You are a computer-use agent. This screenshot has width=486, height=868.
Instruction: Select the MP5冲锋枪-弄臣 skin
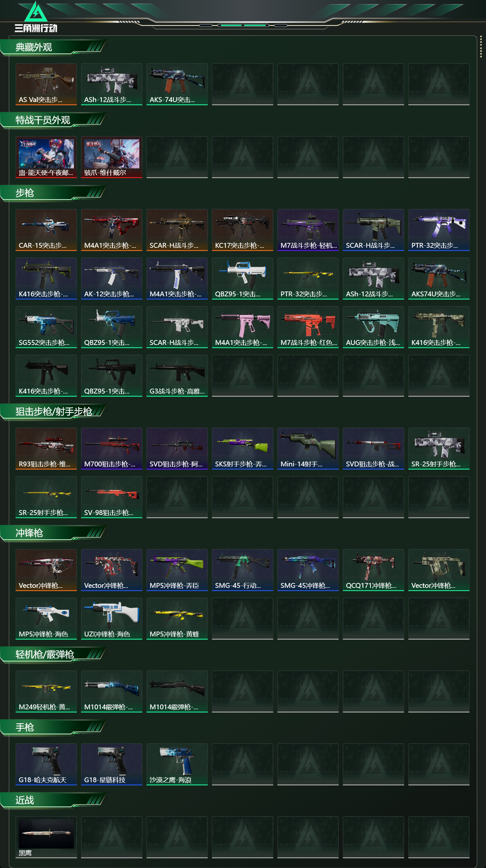177,570
